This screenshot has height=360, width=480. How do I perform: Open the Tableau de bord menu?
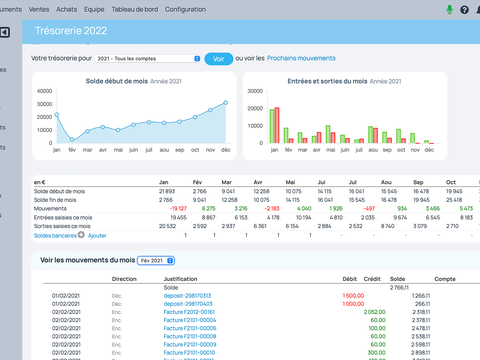tap(135, 9)
